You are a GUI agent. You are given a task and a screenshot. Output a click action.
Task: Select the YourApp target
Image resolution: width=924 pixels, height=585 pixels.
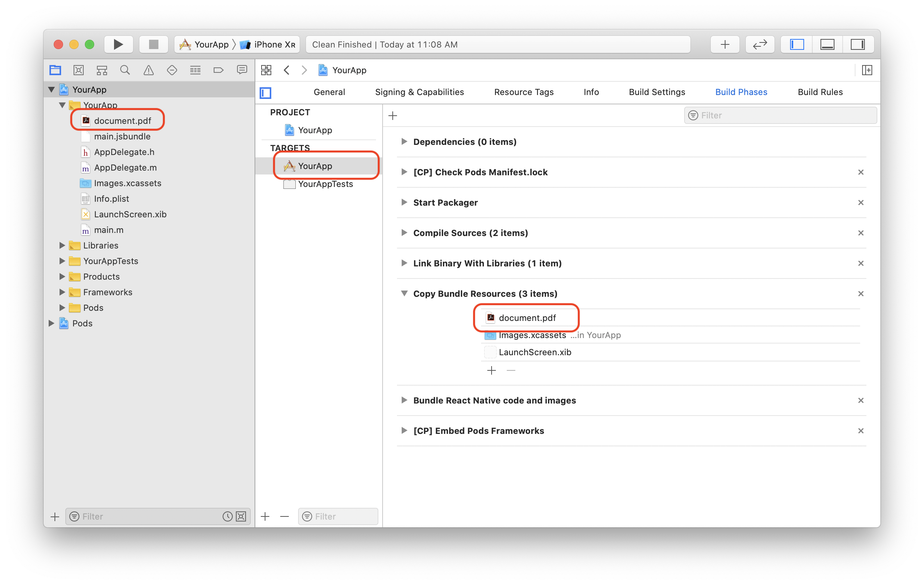(x=314, y=165)
